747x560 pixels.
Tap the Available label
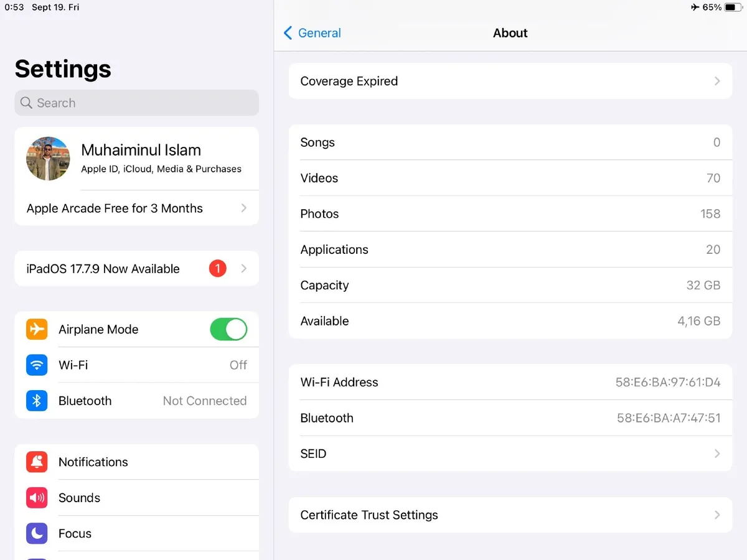click(325, 321)
